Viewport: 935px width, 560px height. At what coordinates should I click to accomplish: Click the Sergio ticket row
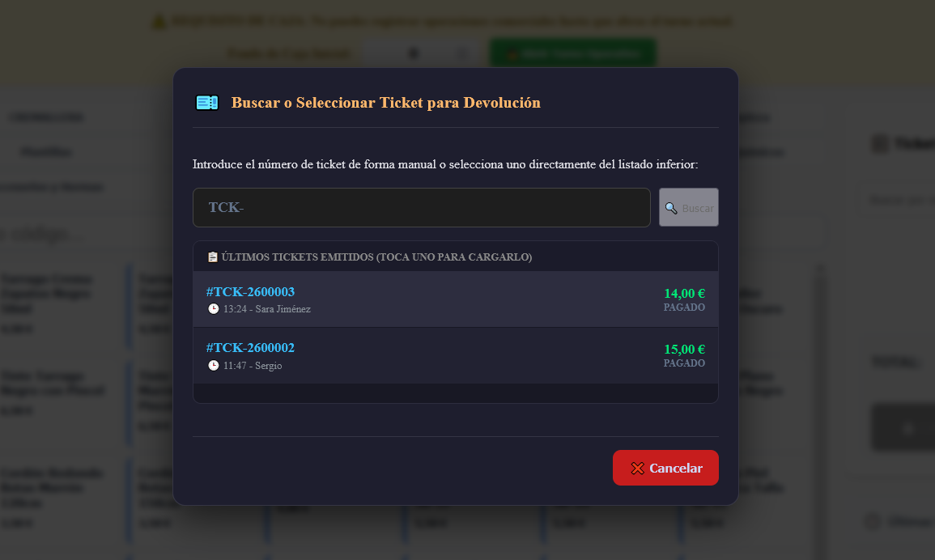(x=456, y=355)
